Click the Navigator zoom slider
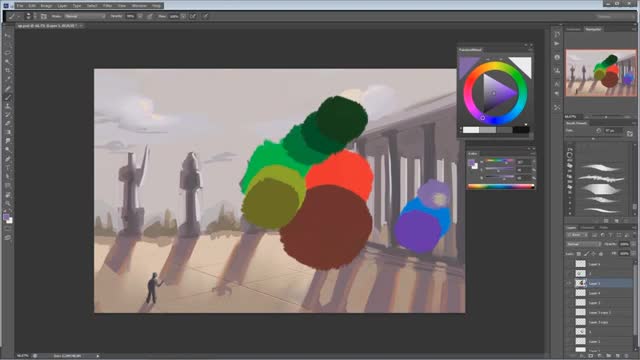 pos(606,117)
